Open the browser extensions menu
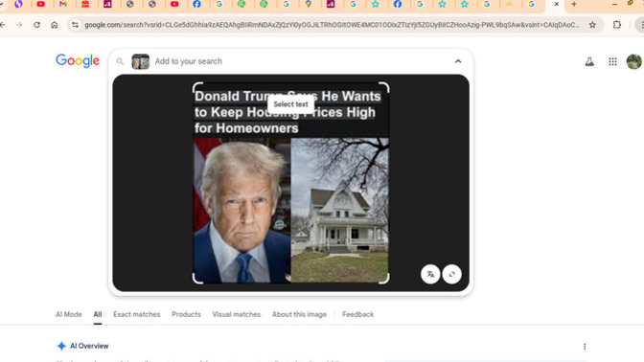This screenshot has width=644, height=362. [x=617, y=25]
